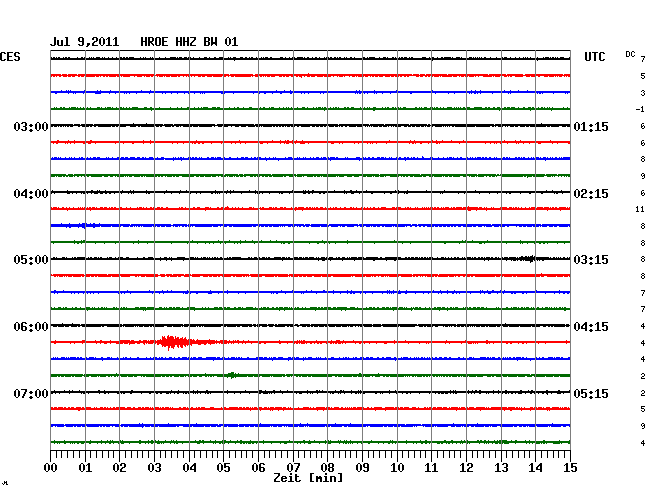Click the 'UTC' column header
This screenshot has height=494, width=650.
[x=594, y=57]
